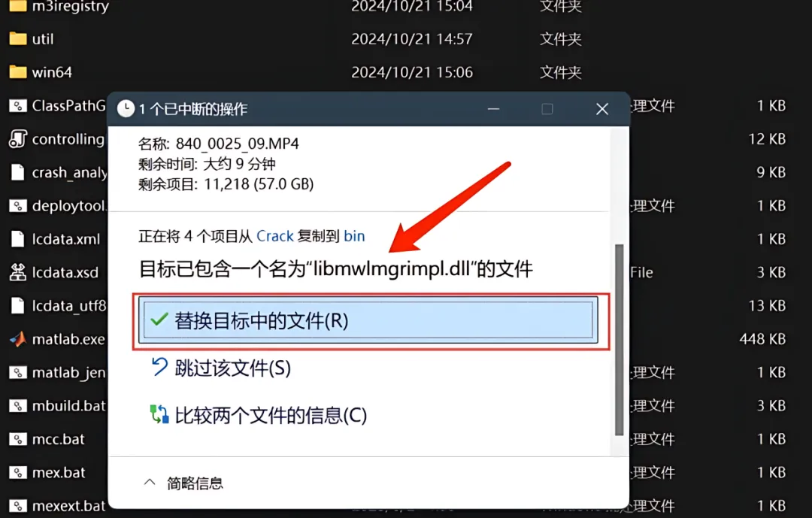Click the clock icon in dialog title

tap(126, 109)
